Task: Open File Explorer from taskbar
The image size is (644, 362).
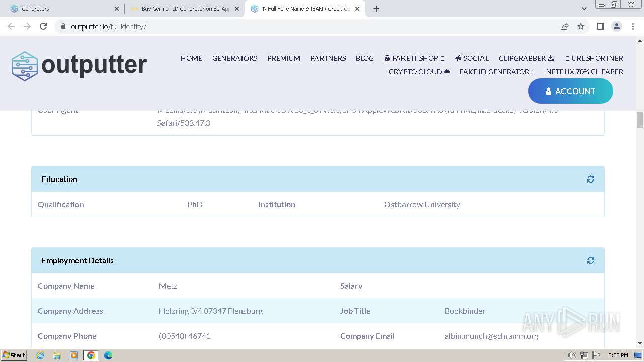Action: (57, 355)
